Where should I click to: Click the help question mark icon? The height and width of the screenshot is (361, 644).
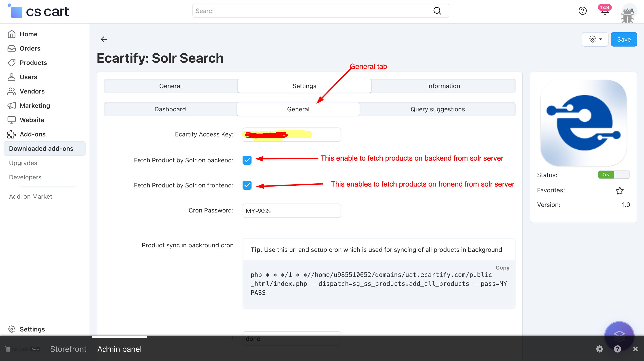pyautogui.click(x=583, y=11)
